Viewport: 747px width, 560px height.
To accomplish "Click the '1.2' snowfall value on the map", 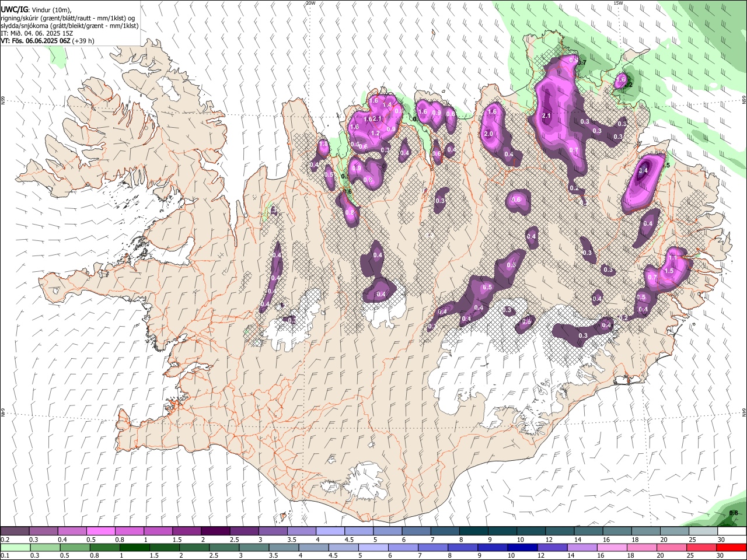I will 375,134.
